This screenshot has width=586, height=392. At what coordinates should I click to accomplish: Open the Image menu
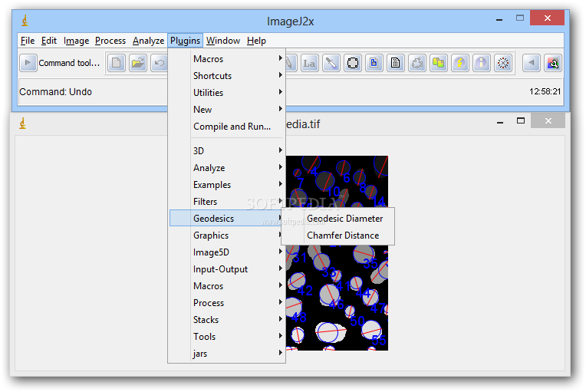(76, 41)
